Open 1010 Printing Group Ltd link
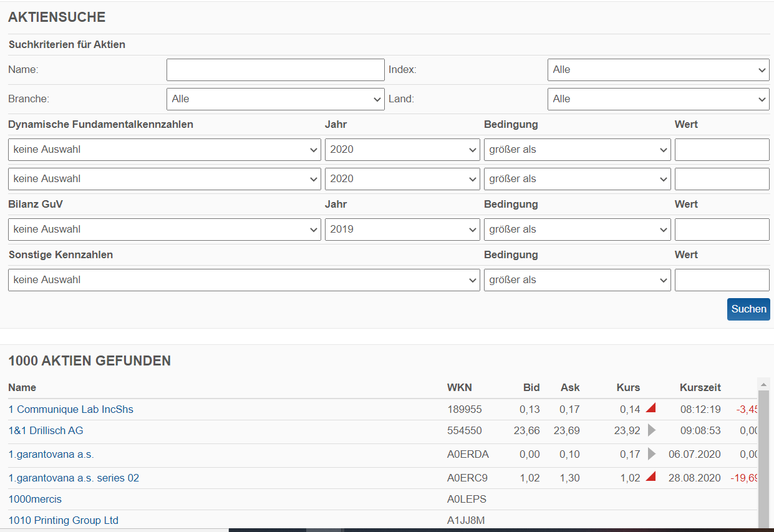This screenshot has width=774, height=532. [x=63, y=520]
